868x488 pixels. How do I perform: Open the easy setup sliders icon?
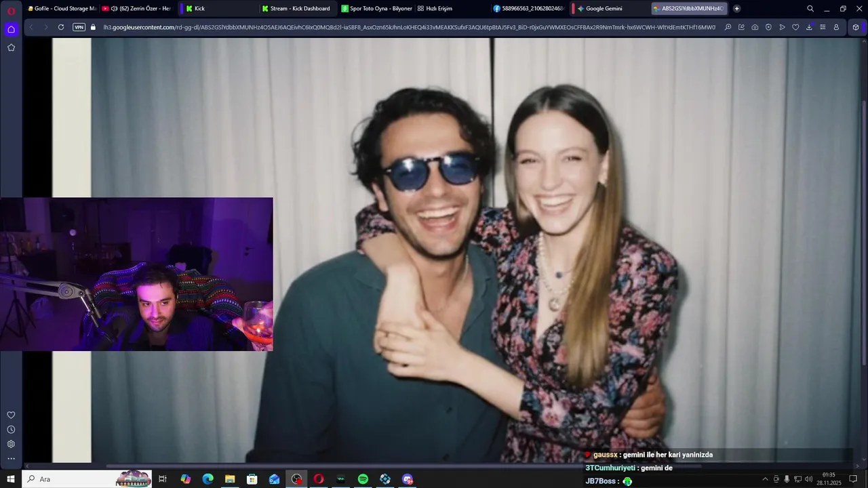click(823, 27)
